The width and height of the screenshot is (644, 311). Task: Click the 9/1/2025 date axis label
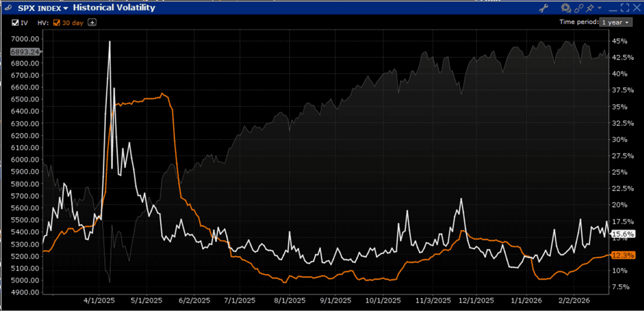(335, 300)
